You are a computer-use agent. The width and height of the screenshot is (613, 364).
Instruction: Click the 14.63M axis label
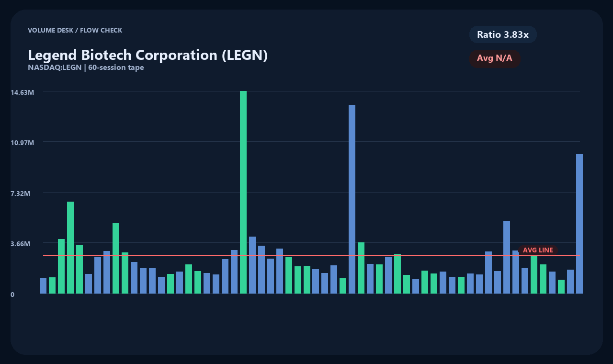point(23,92)
